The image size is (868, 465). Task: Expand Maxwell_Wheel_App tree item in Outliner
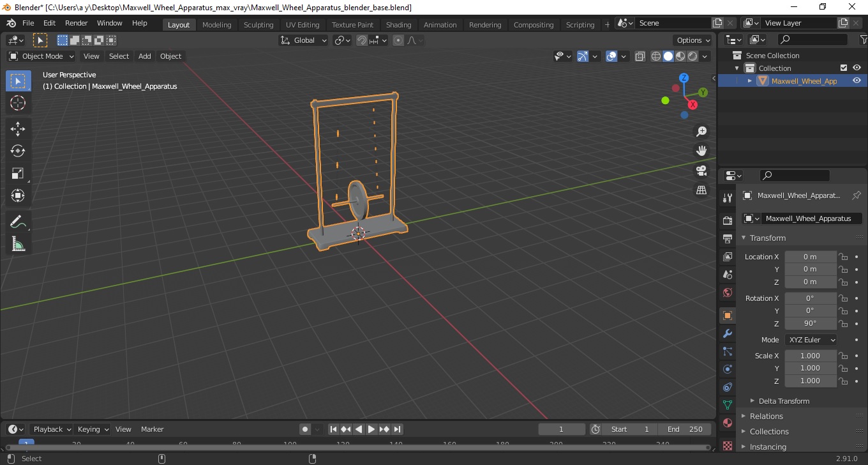750,81
